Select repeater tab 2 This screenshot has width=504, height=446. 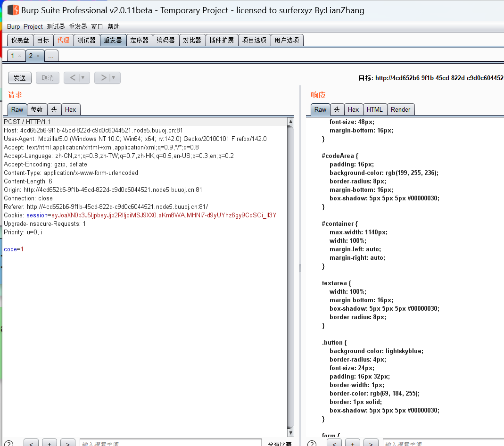tap(31, 56)
